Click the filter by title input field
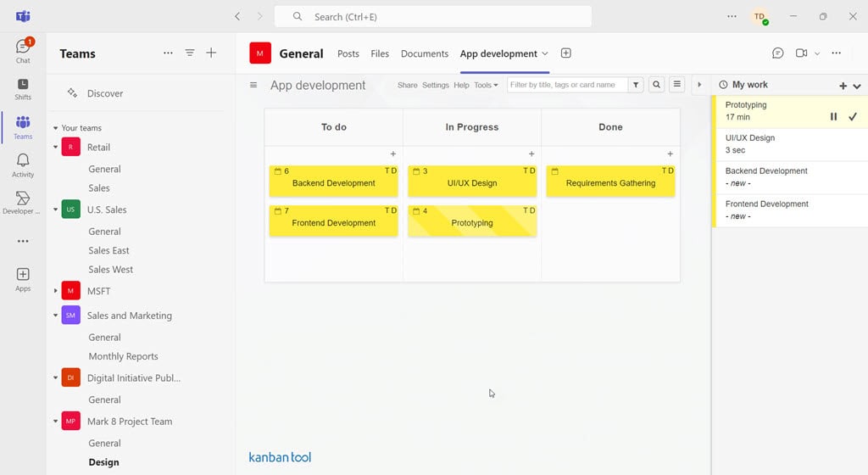 coord(567,85)
